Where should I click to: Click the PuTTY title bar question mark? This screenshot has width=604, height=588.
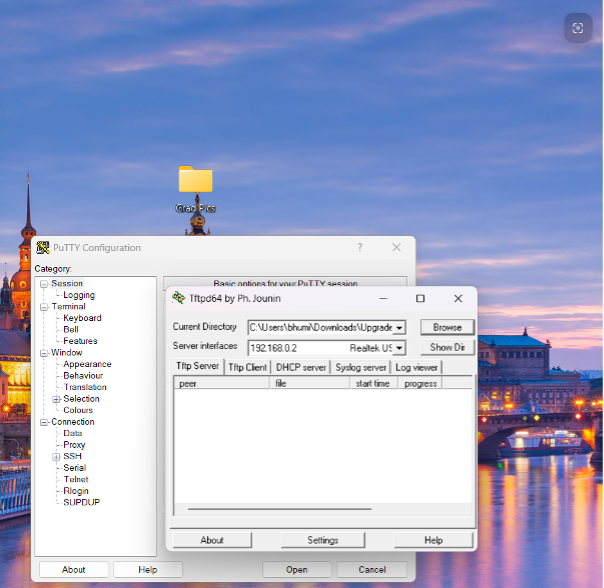click(360, 248)
